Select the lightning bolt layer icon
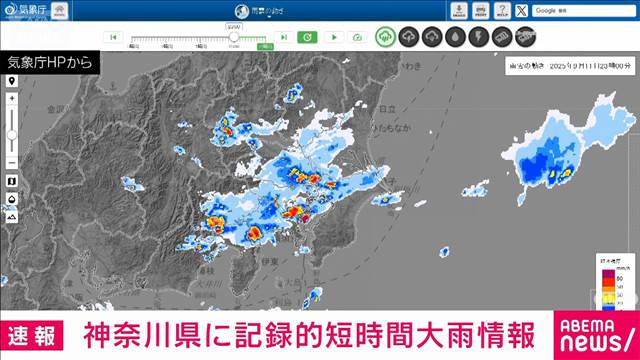Viewport: 640px width, 360px height. coord(479,37)
